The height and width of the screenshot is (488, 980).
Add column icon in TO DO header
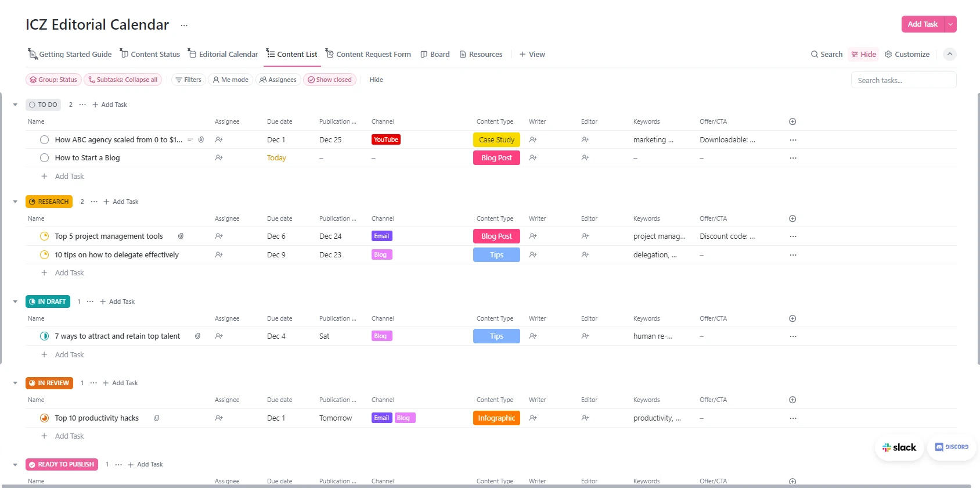(792, 122)
